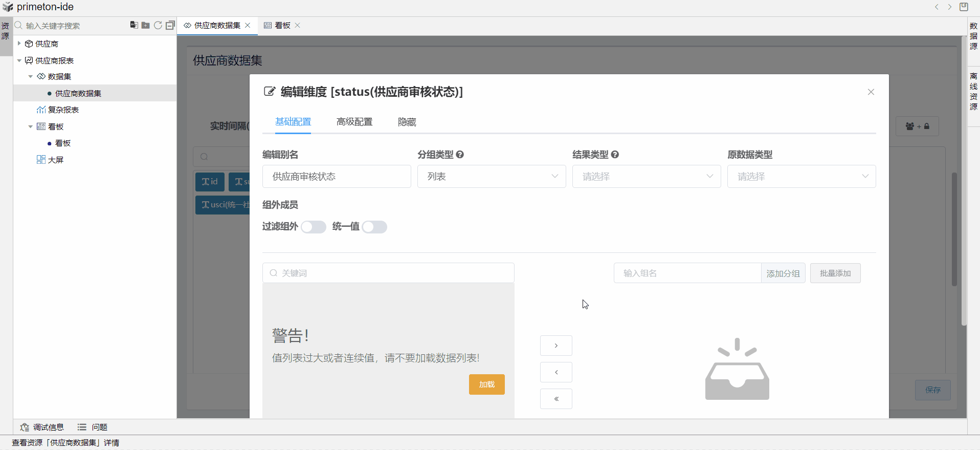
Task: Click the new folder icon in resource panel
Action: pyautogui.click(x=146, y=25)
